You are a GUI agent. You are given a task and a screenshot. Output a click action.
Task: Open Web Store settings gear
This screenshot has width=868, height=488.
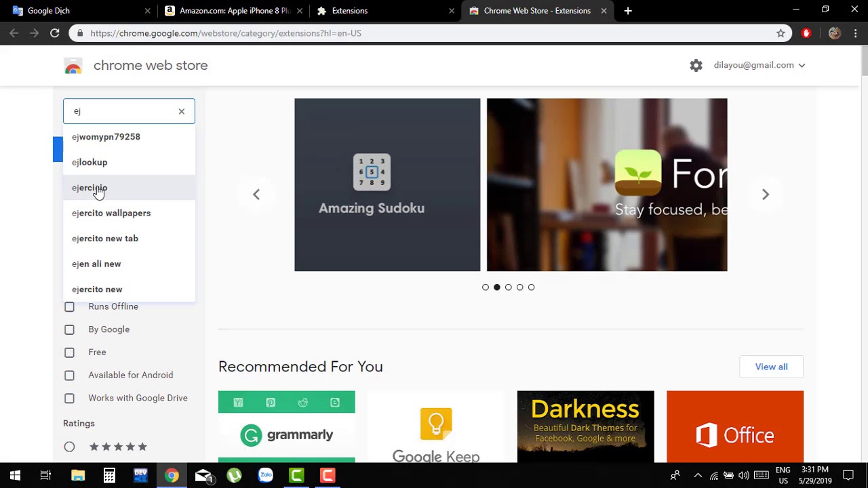[696, 65]
